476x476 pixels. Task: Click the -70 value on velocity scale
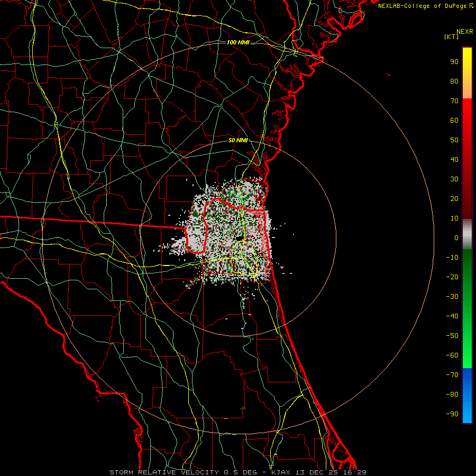click(452, 375)
